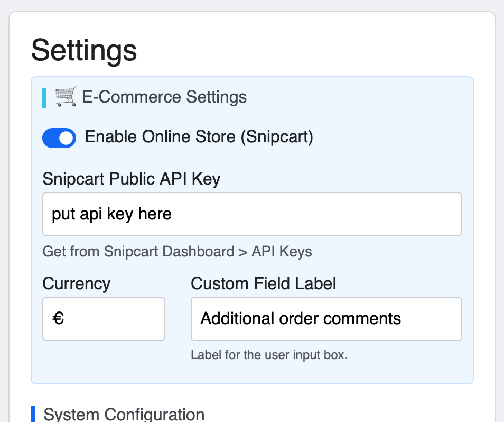Click the Snipcart Public API Key label
The image size is (504, 422).
click(x=131, y=179)
